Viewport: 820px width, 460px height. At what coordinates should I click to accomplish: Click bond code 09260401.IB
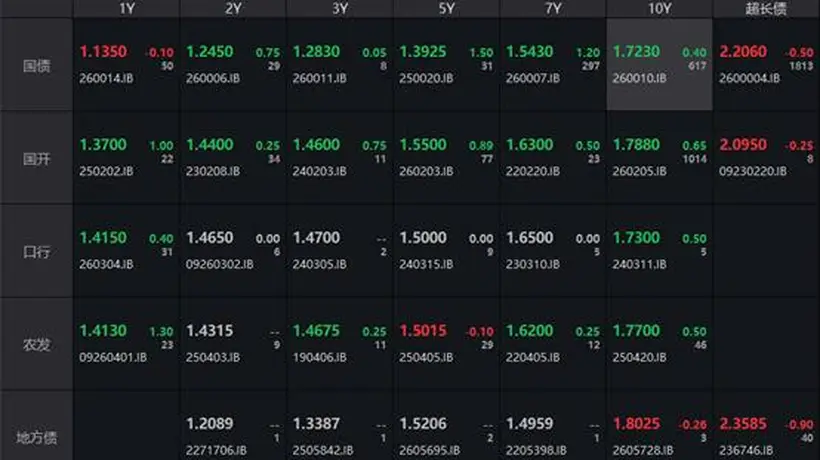113,358
